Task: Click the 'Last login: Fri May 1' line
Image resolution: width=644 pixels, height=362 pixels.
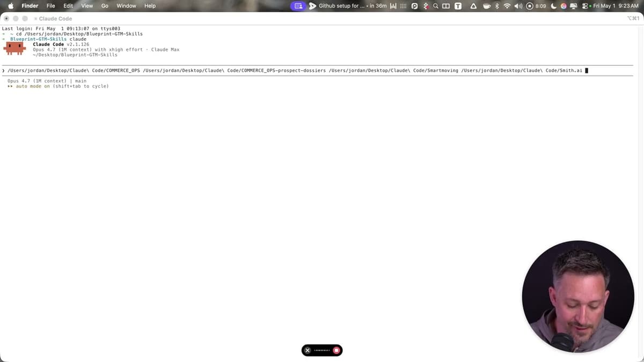Action: click(61, 28)
